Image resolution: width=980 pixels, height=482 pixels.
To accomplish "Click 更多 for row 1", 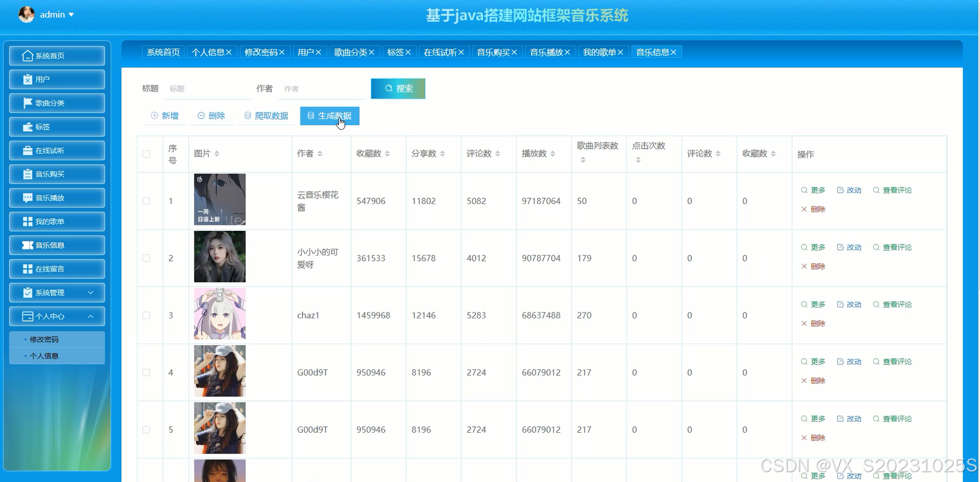I will pos(813,190).
